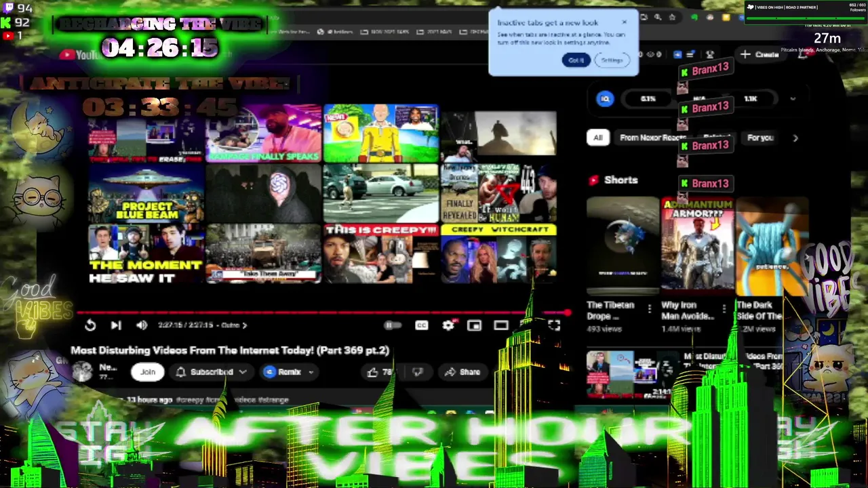
Task: Click the blue IQ extension icon
Action: tap(605, 99)
